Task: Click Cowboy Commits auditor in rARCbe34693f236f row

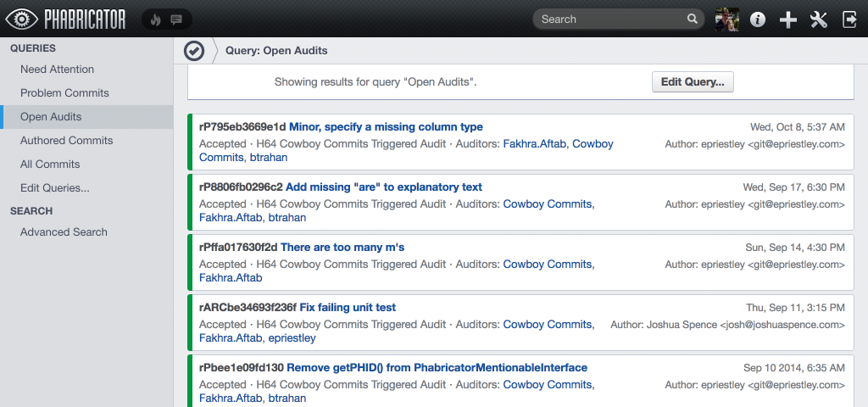Action: pos(547,325)
